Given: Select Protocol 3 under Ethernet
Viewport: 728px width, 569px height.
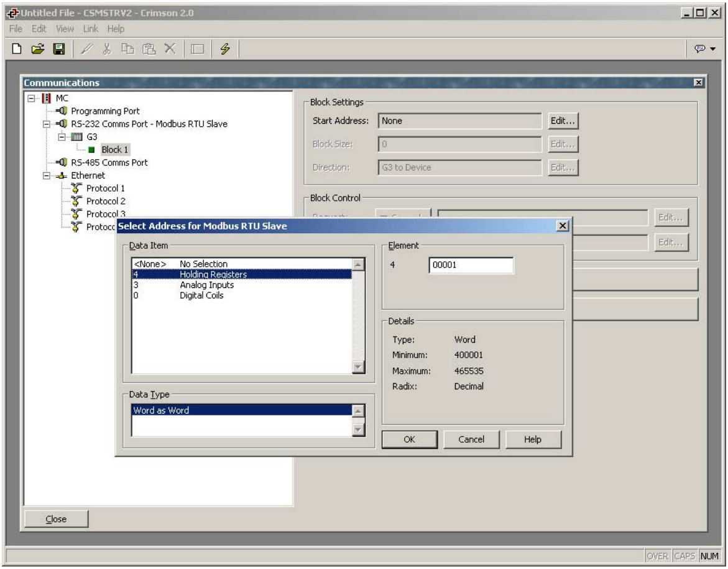Looking at the screenshot, I should coord(106,214).
